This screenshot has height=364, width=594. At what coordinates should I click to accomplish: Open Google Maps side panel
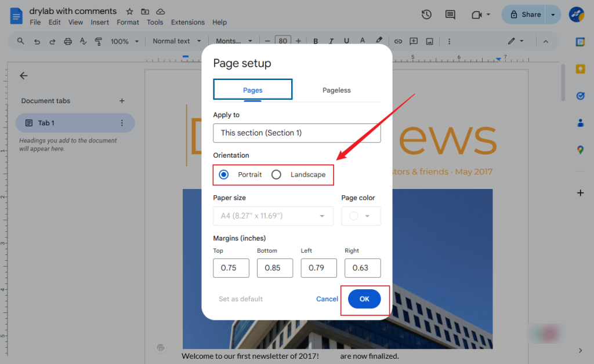pos(581,150)
